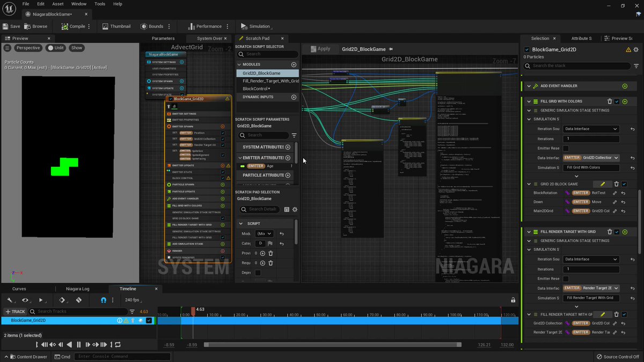The width and height of the screenshot is (644, 362).
Task: Enable the BlockGame_Grid2D emitter checkbox in Selection
Action: pyautogui.click(x=526, y=49)
